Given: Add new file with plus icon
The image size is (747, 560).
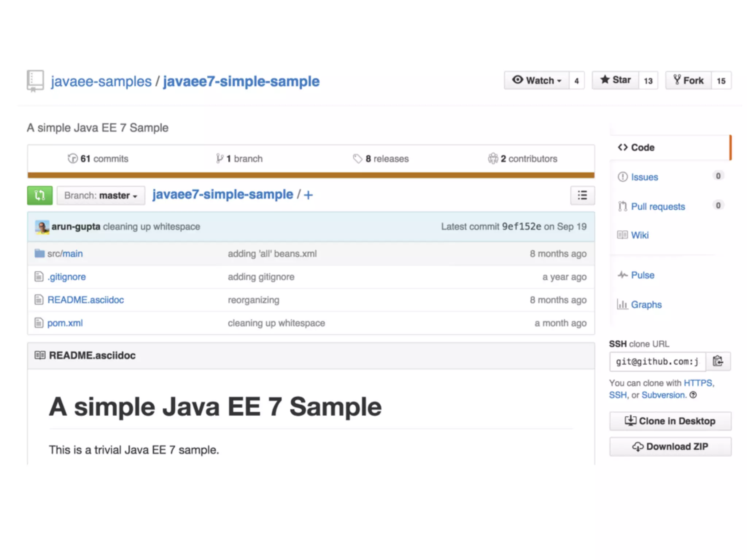Looking at the screenshot, I should (308, 195).
